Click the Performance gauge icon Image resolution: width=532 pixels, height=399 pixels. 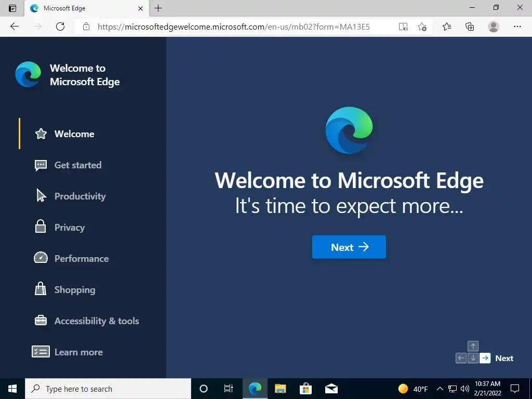[x=41, y=258]
